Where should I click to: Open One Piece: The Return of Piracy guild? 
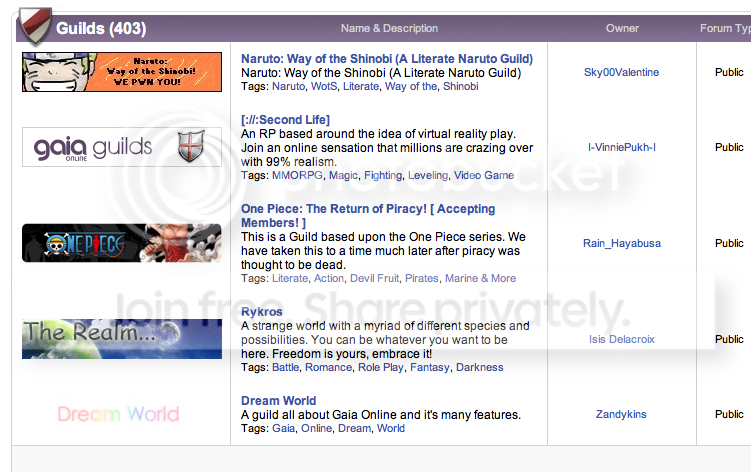click(x=368, y=216)
